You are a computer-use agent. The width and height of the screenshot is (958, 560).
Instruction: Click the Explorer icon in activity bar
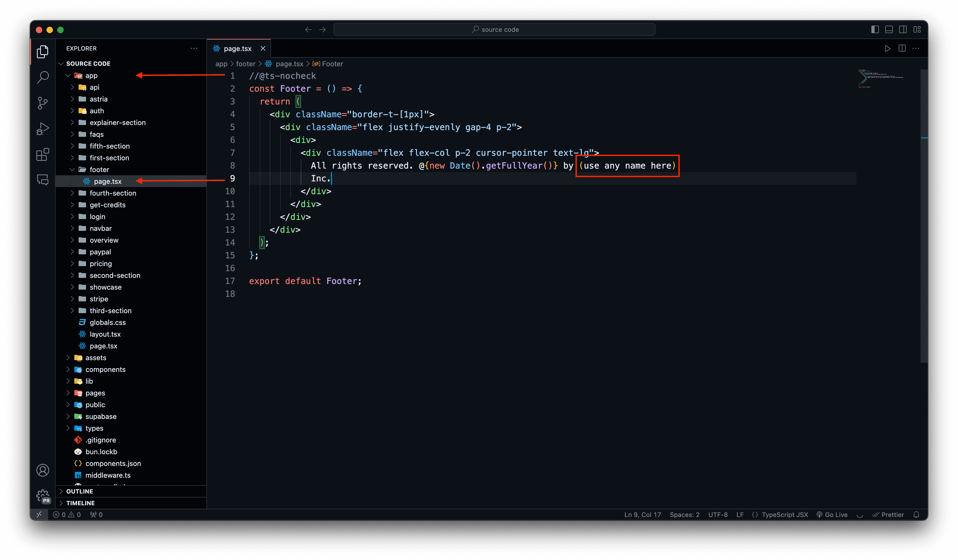tap(42, 52)
